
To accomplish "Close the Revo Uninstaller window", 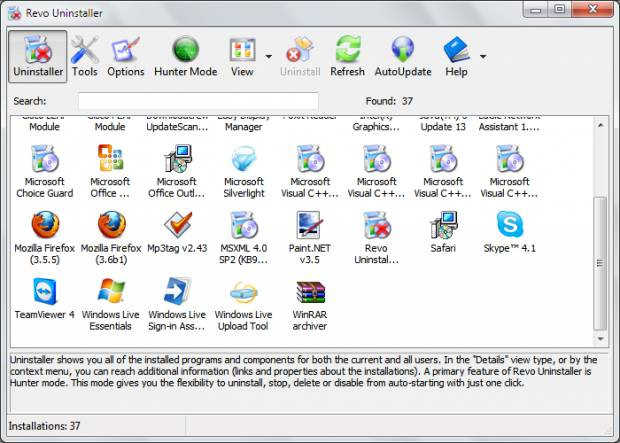I will (x=592, y=9).
